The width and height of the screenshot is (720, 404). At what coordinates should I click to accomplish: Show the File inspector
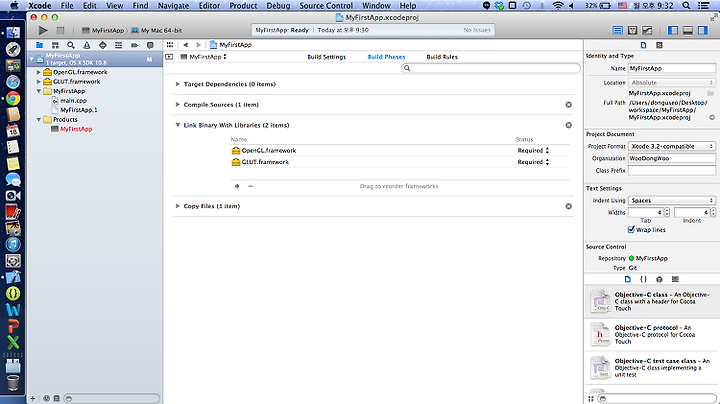click(x=643, y=45)
